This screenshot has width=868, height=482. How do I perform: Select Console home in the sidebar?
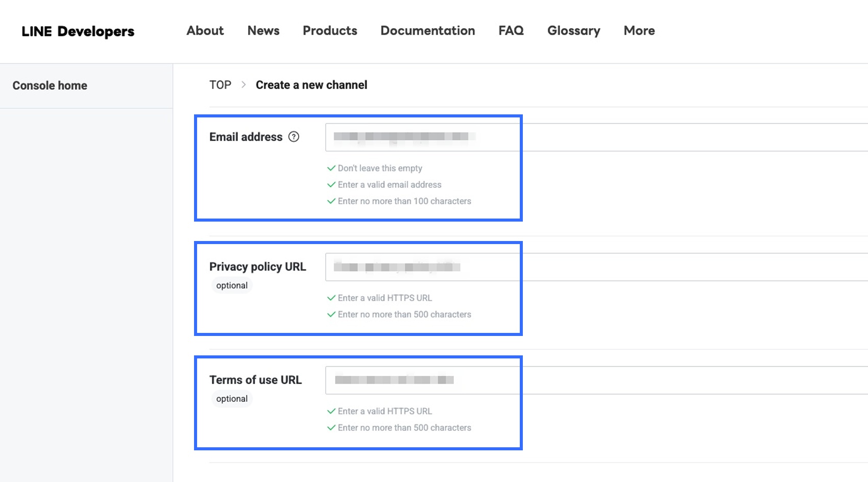point(50,86)
